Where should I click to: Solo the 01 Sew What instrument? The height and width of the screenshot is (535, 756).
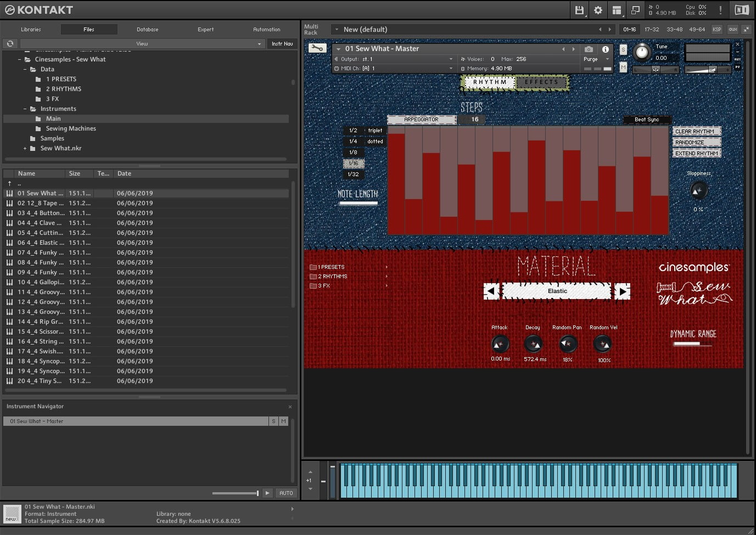pos(623,49)
